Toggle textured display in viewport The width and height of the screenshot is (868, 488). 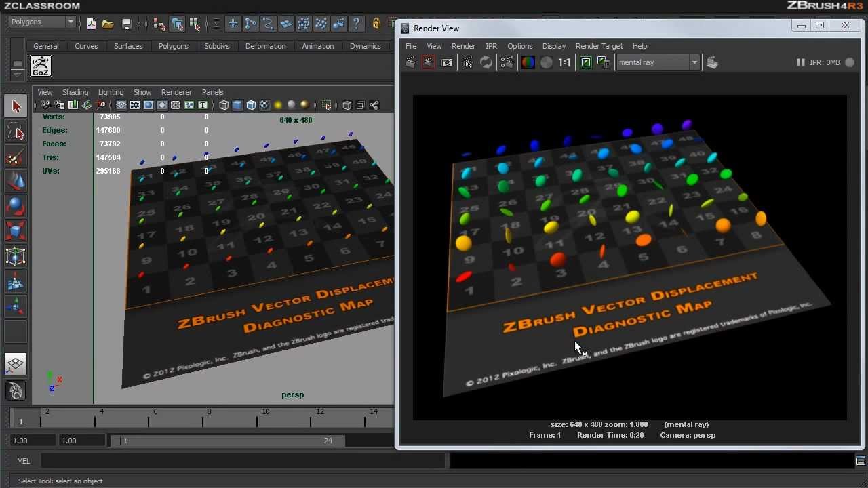click(x=264, y=105)
